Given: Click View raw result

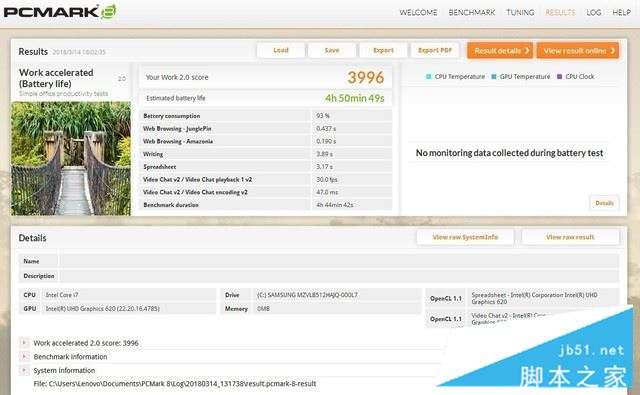Looking at the screenshot, I should 570,237.
